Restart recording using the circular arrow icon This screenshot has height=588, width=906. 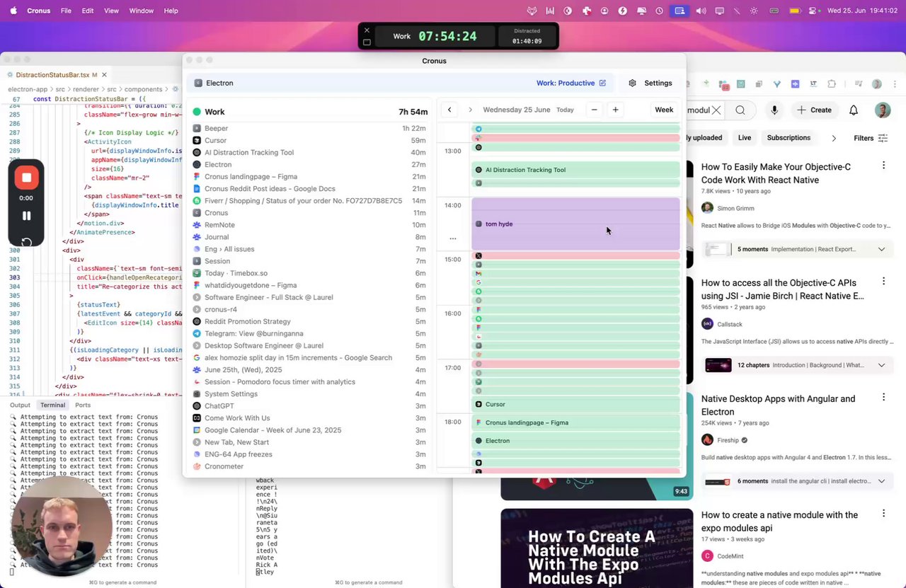point(26,242)
